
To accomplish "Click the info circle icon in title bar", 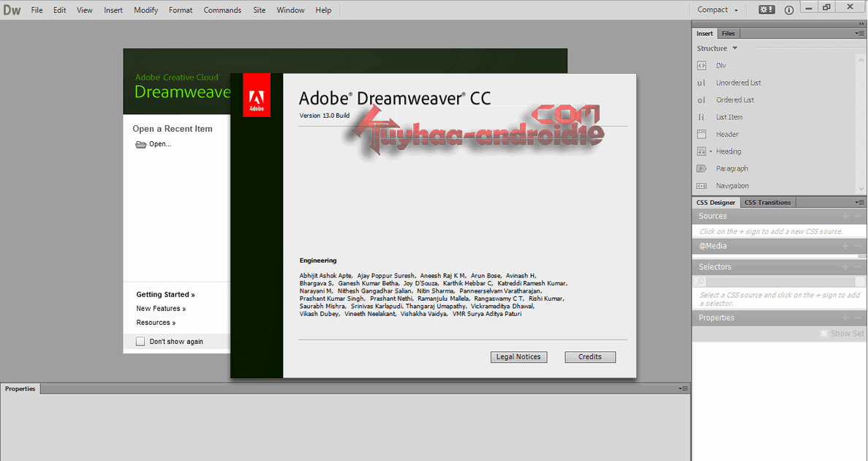I will coord(789,10).
